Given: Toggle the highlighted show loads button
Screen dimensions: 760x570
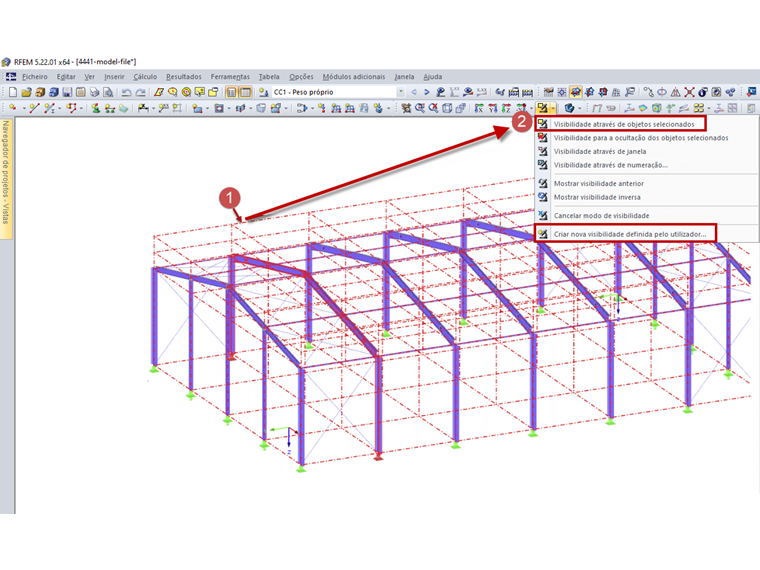Looking at the screenshot, I should [x=575, y=92].
